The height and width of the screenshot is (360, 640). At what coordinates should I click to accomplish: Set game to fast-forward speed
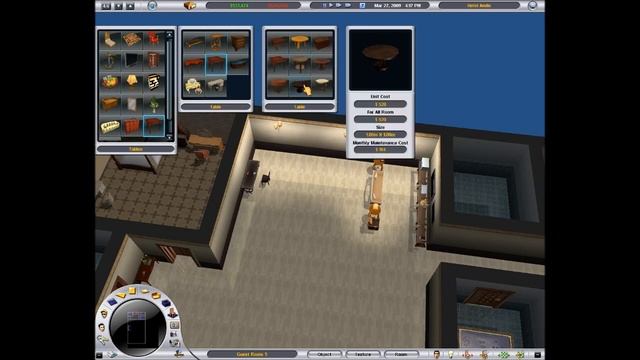pyautogui.click(x=338, y=6)
